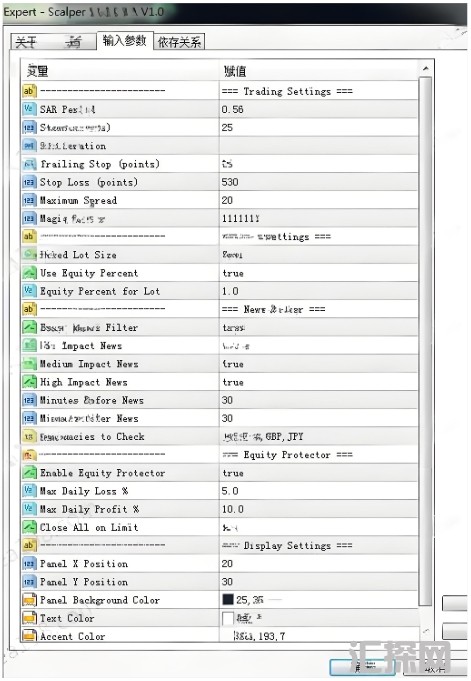Image resolution: width=471 pixels, height=681 pixels.
Task: Click the icon next to Enable Equity Protector
Action: [x=29, y=473]
